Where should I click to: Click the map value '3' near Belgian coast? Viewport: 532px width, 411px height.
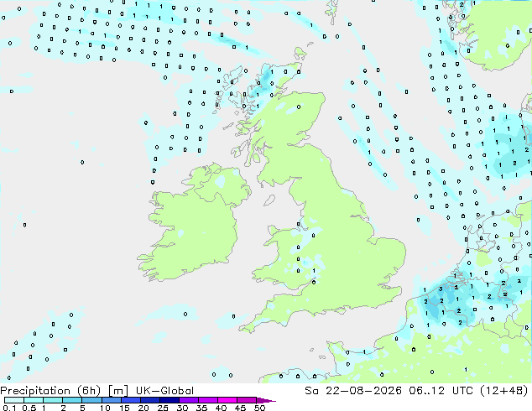(441, 289)
